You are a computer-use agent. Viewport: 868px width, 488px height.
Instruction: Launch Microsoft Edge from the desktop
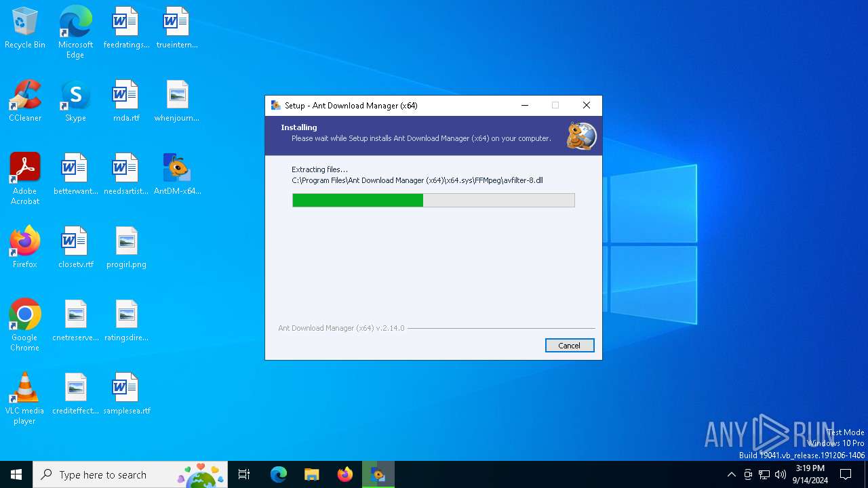coord(75,33)
